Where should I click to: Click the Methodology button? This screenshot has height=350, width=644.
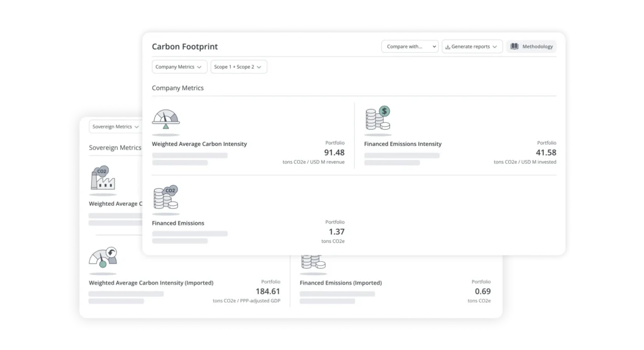(x=531, y=47)
